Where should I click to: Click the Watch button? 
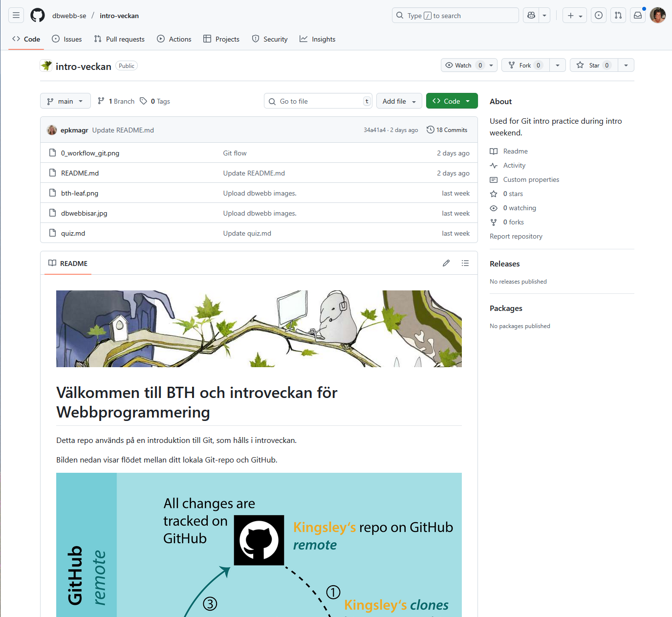[x=464, y=65]
